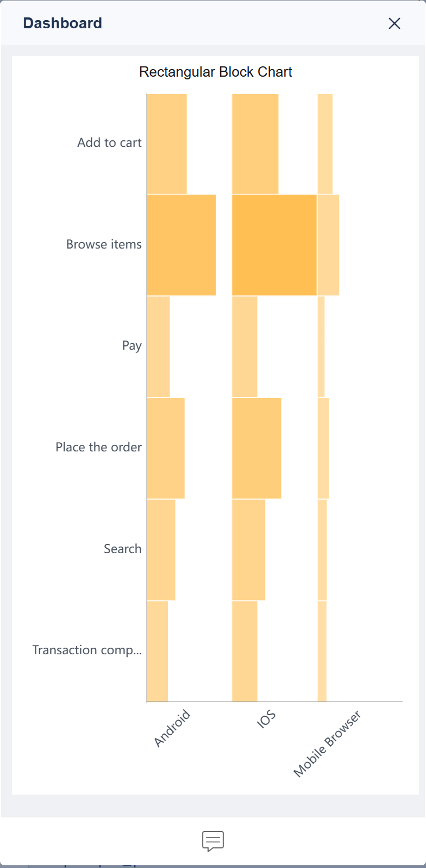This screenshot has width=426, height=868.
Task: Select the Android Search block
Action: 161,549
